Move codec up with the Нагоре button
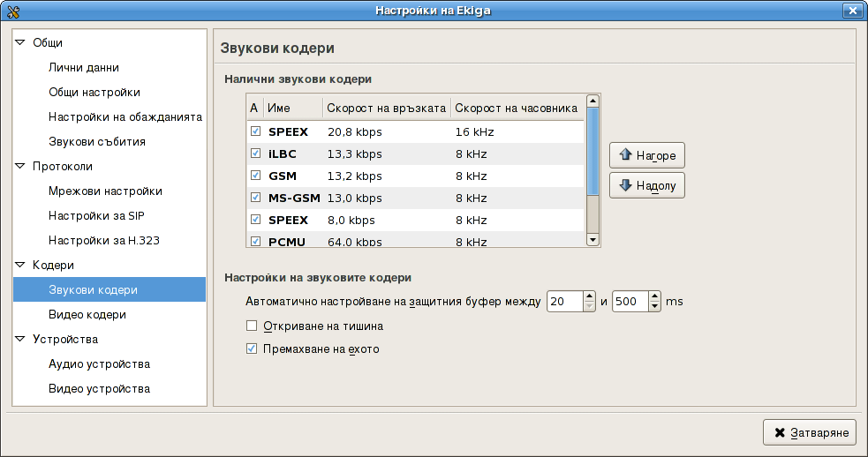Viewport: 868px width, 457px height. 647,155
